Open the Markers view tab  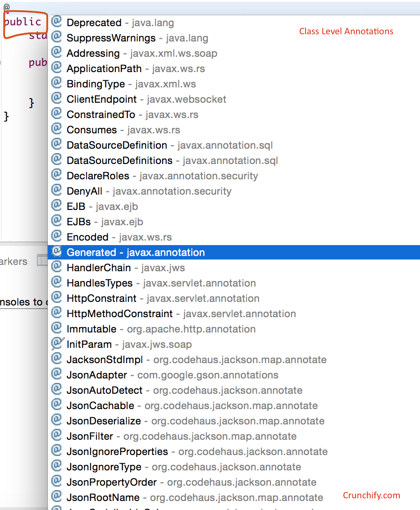point(14,261)
